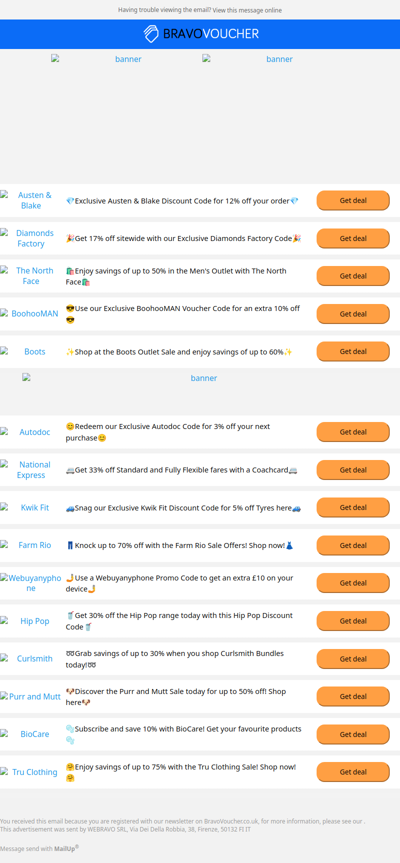Click the Kwik Fit brand image
The image size is (400, 863).
31,507
